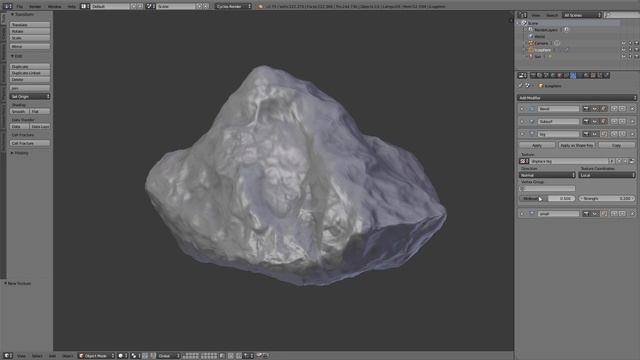Open the Help menu
The height and width of the screenshot is (360, 640).
click(71, 6)
